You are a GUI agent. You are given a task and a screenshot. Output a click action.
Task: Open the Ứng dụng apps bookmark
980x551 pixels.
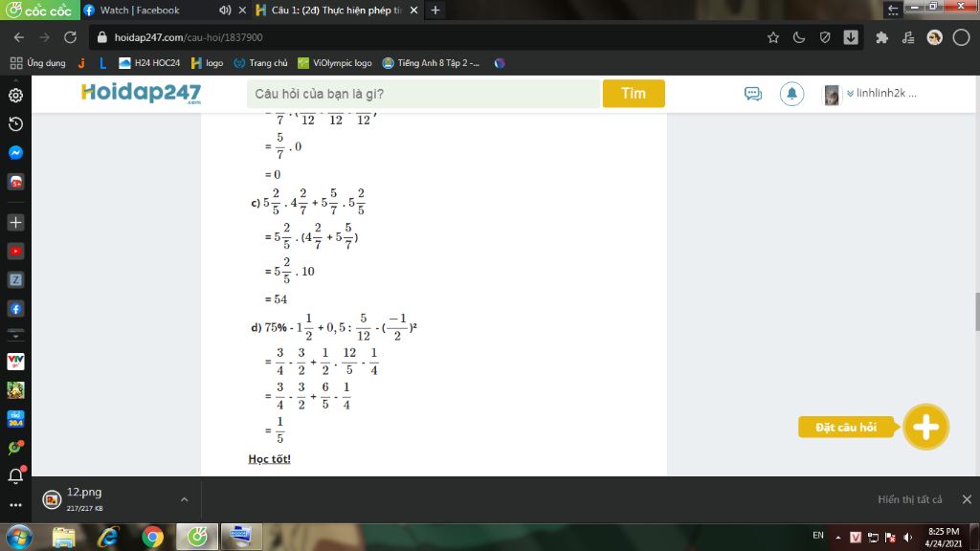click(38, 63)
